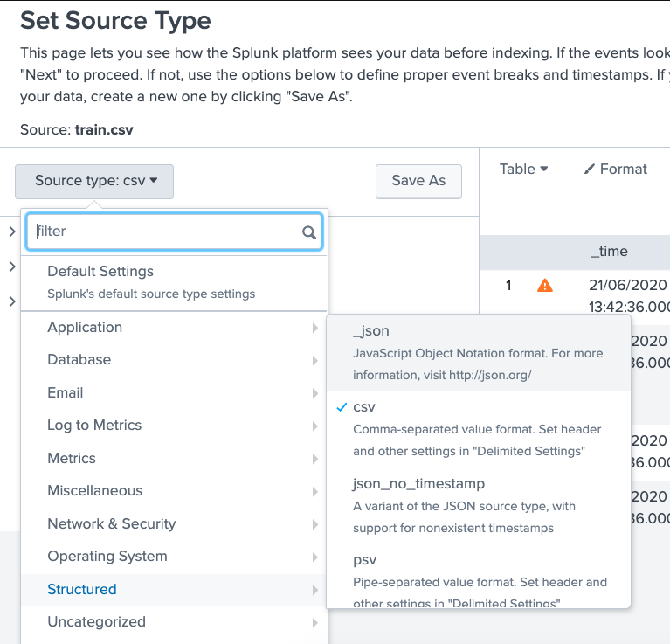Image resolution: width=670 pixels, height=644 pixels.
Task: Click the arrow beside Metrics
Action: point(315,459)
